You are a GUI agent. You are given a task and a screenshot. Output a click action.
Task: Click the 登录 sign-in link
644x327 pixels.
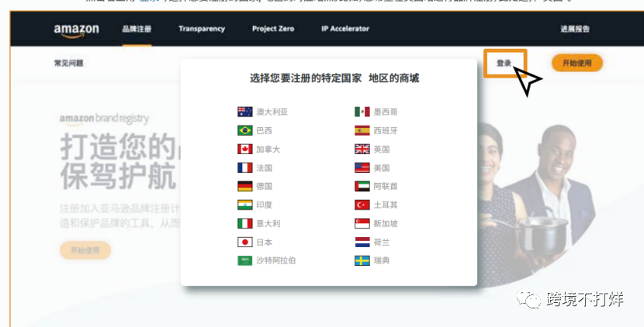[504, 64]
